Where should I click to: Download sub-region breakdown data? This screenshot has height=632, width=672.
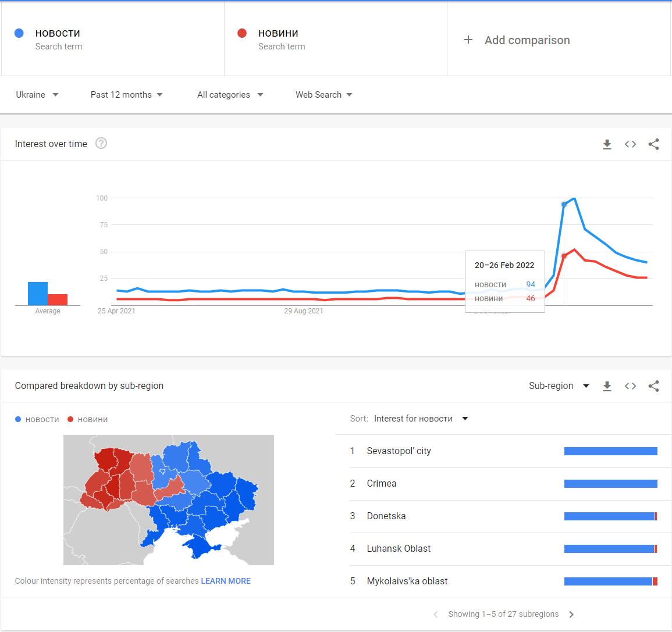tap(607, 386)
